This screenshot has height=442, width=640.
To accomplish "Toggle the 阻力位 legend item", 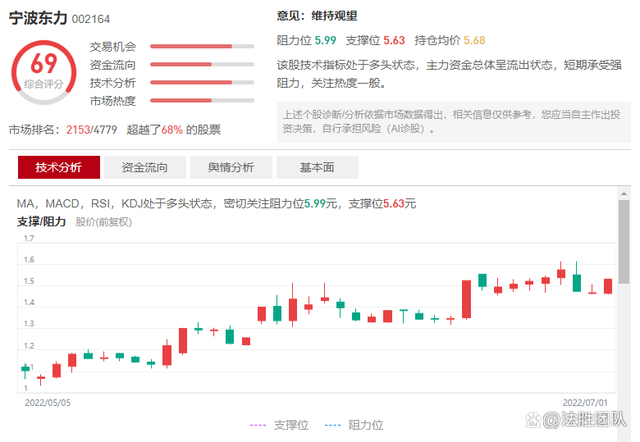I will 354,425.
